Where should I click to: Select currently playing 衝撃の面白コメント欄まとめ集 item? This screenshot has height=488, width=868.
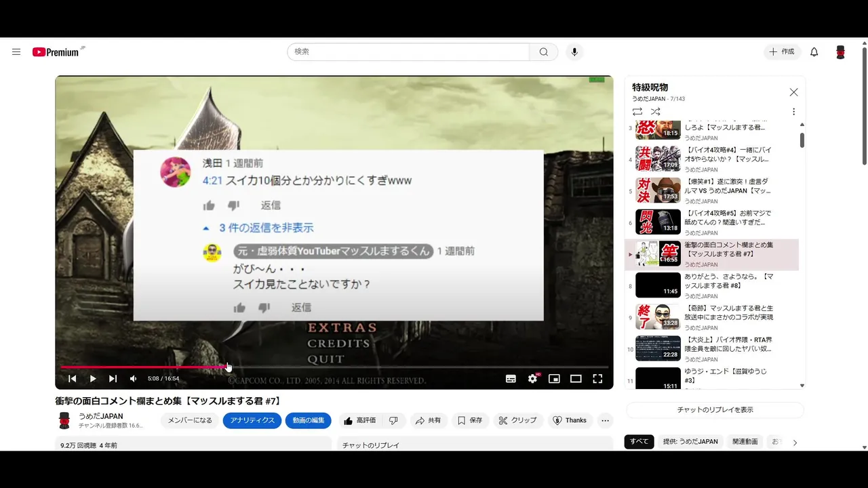point(712,254)
